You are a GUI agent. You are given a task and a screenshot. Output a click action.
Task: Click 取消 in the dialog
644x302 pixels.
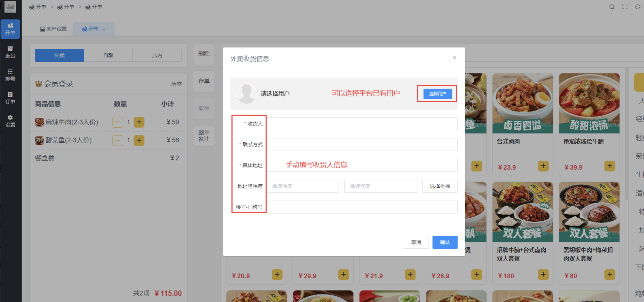[x=416, y=242]
